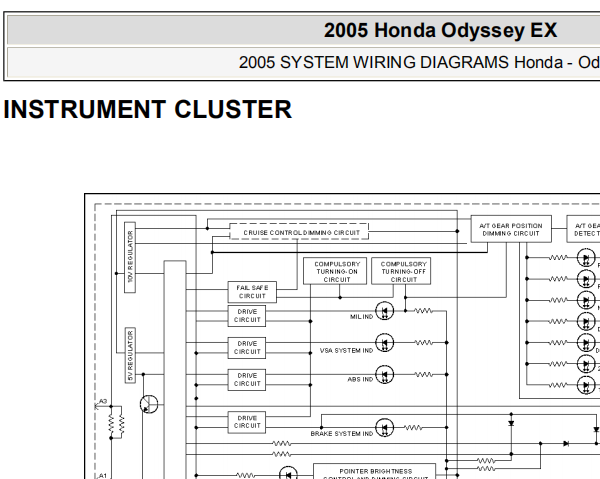Click the "COMPULSORY TURNING-OFF CIRCUIT" block
The height and width of the screenshot is (479, 600).
401,271
